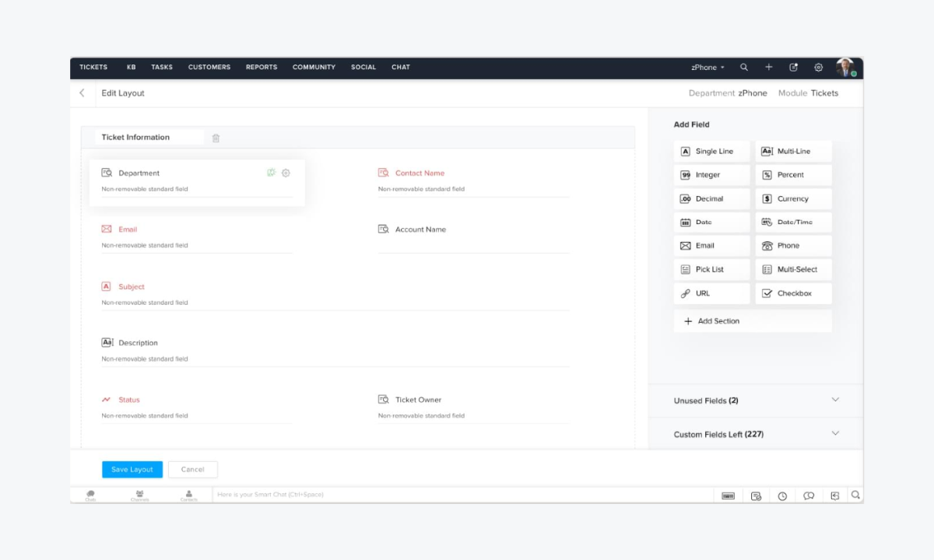Image resolution: width=934 pixels, height=560 pixels.
Task: Open Channels from the bottom bar
Action: [x=139, y=495]
